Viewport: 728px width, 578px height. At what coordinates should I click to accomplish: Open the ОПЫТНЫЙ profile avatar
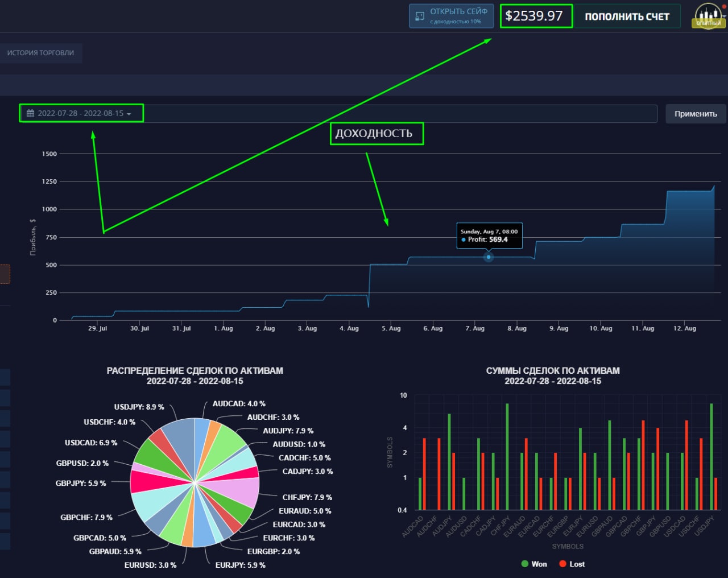coord(708,15)
